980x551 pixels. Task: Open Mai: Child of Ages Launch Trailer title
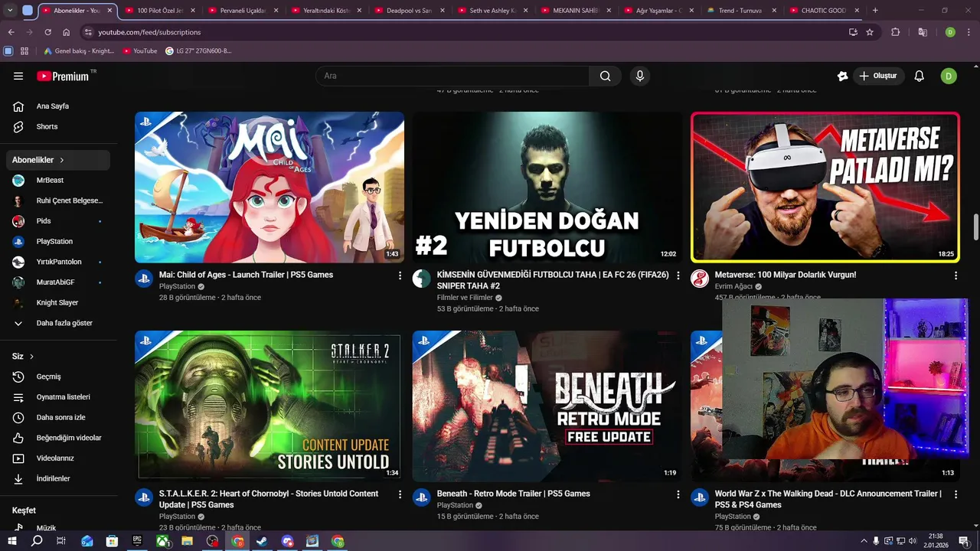pyautogui.click(x=246, y=275)
